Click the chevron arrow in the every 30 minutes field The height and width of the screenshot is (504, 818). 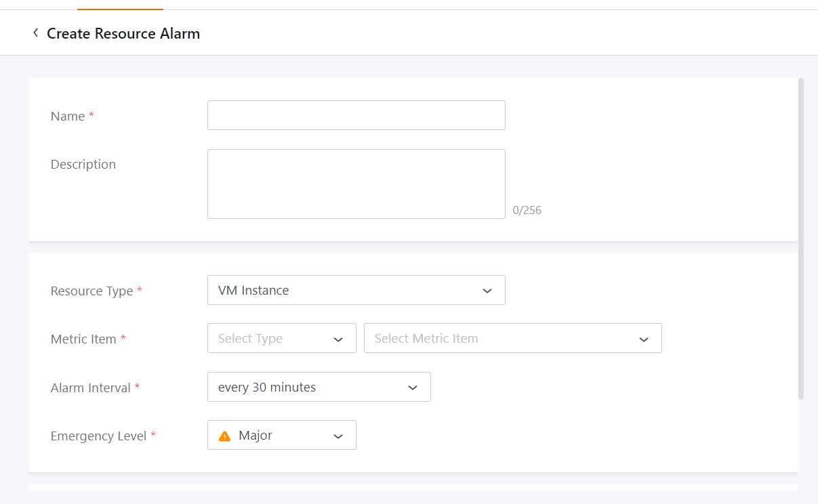pyautogui.click(x=412, y=388)
